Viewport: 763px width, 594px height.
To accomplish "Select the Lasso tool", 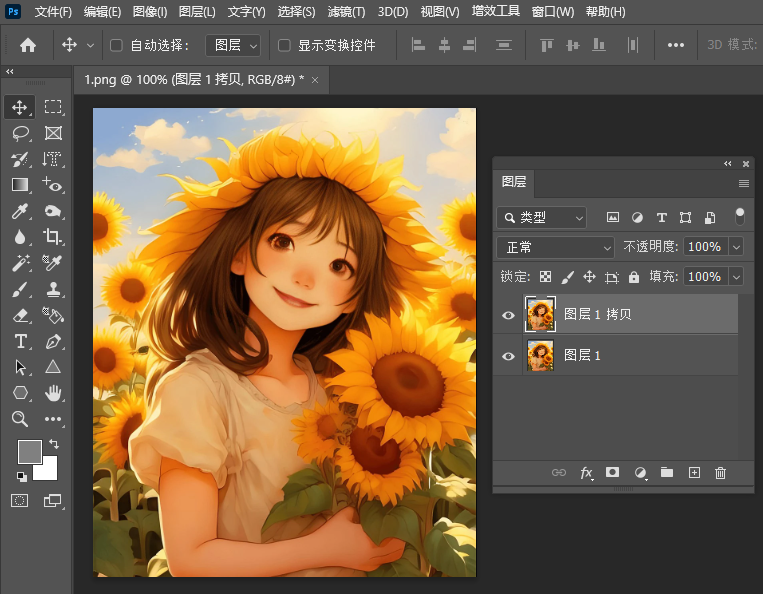I will click(20, 133).
